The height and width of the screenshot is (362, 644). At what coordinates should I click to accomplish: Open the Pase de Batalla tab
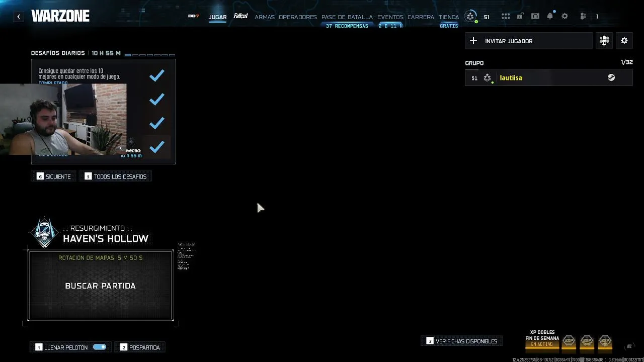tap(347, 17)
